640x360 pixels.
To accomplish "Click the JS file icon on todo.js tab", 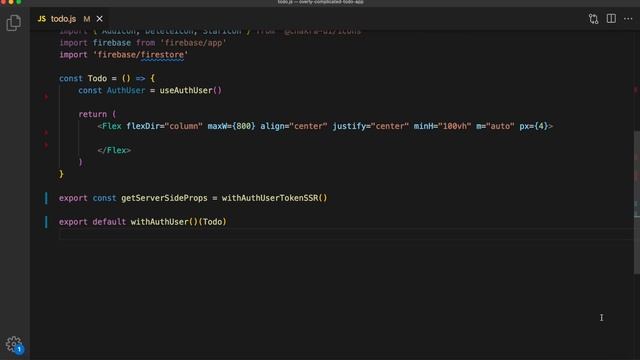I will pyautogui.click(x=42, y=19).
